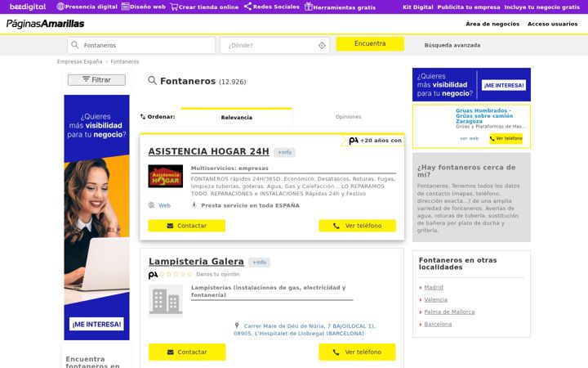Click Publicita tu empresa link
The image size is (588, 368).
pos(469,7)
